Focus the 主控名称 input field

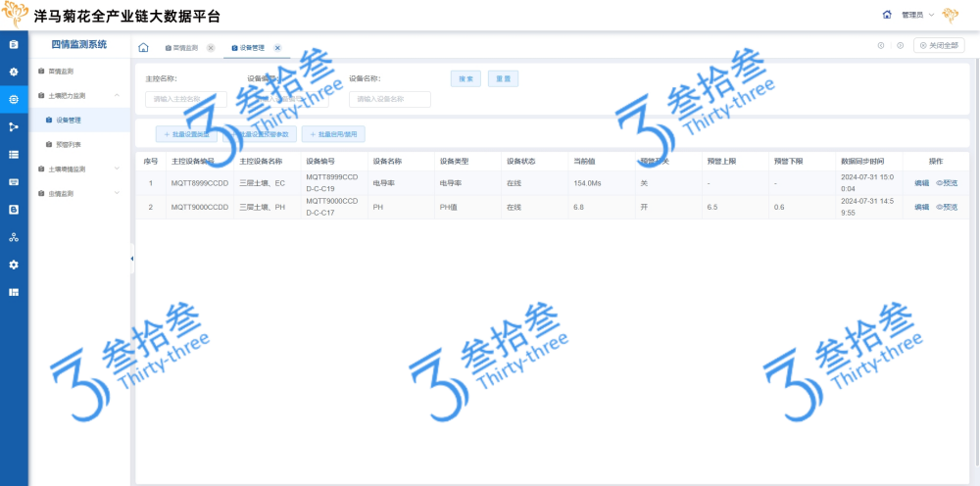pos(186,99)
